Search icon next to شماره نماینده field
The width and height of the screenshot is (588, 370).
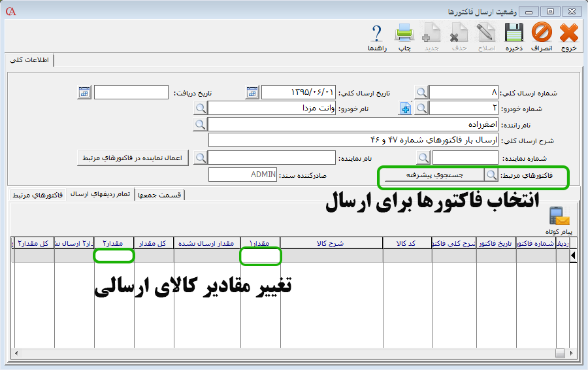tap(423, 158)
